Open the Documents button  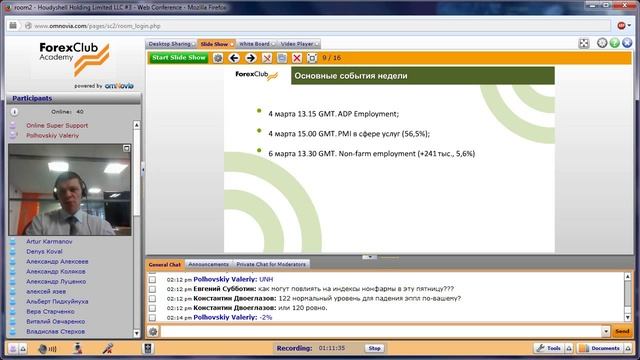(x=600, y=348)
